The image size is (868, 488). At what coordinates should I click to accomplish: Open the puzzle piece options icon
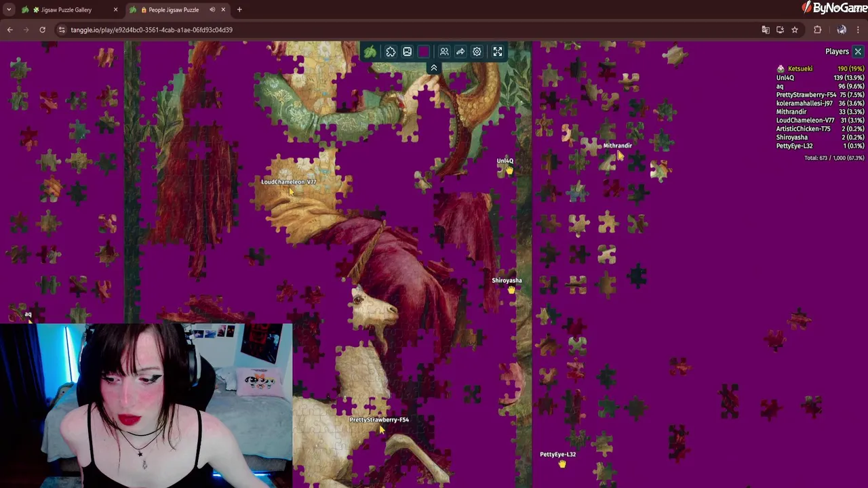(391, 52)
